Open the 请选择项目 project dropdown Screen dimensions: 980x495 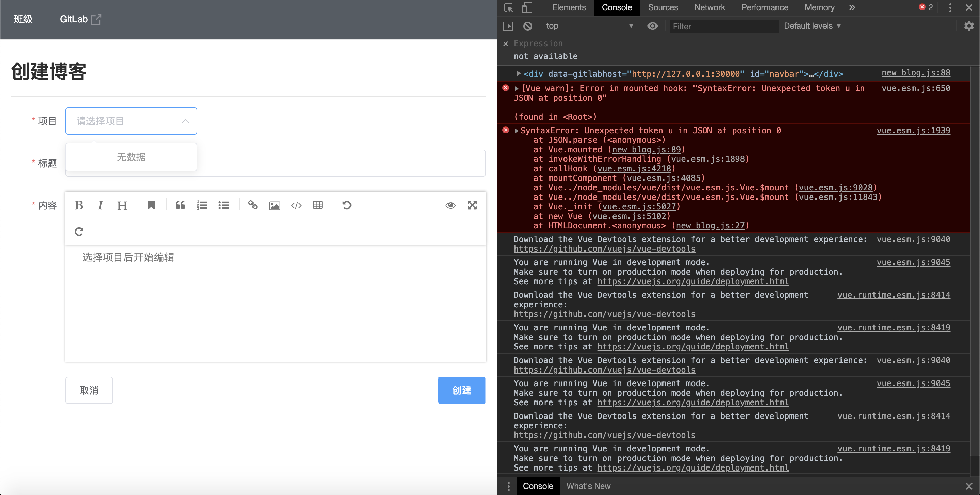[131, 121]
